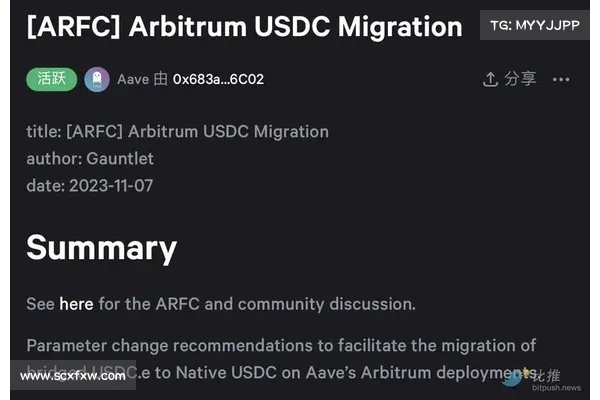Click the 'community discussion' sentence text

coord(221,304)
